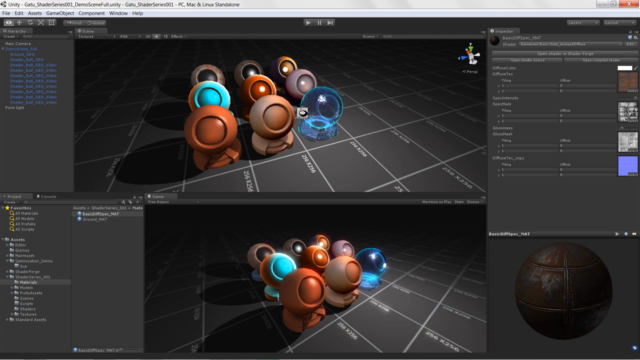
Task: Click the Play button
Action: [x=308, y=22]
